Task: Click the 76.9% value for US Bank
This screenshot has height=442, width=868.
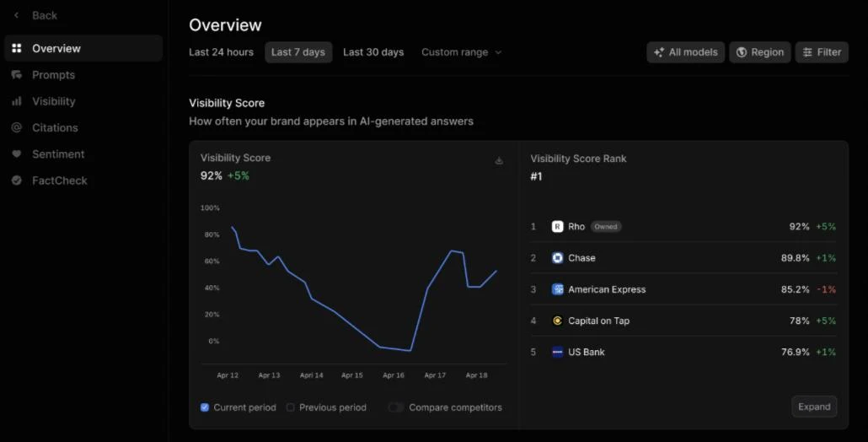Action: [795, 353]
